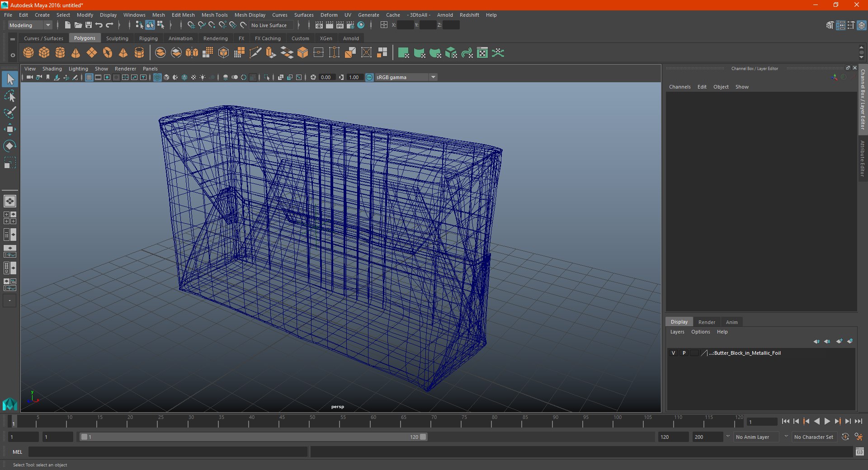Switch to single perspective view layout
The width and height of the screenshot is (868, 470).
click(x=9, y=201)
